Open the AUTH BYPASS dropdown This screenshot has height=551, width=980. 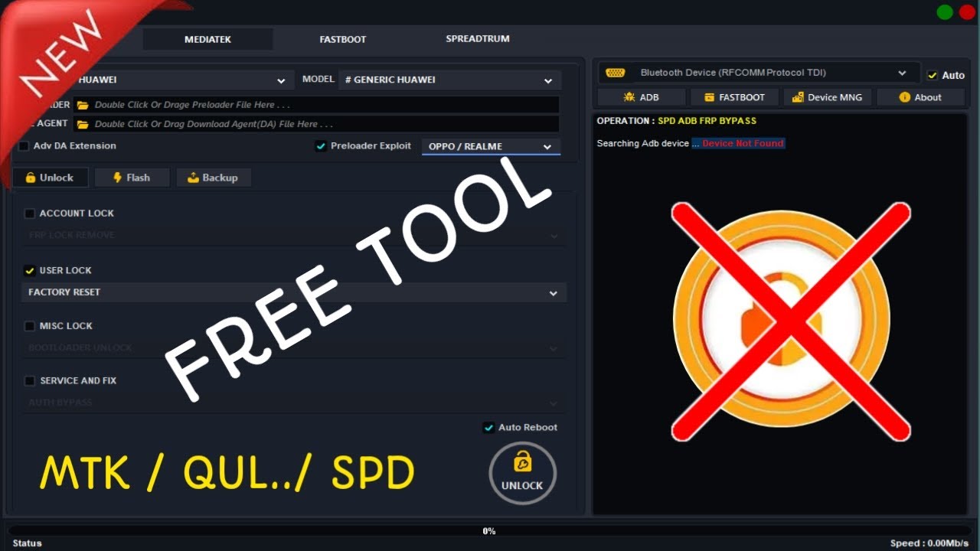coord(294,403)
